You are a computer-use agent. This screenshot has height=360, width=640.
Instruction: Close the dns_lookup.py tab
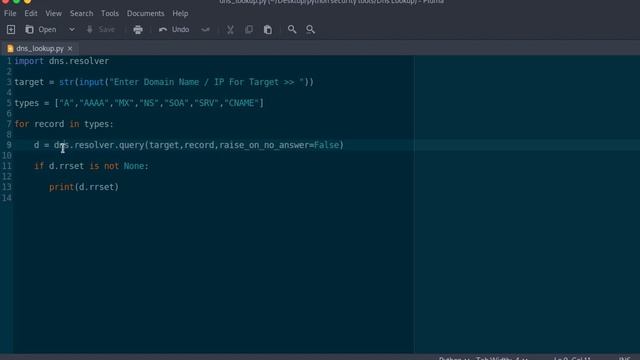coord(70,49)
